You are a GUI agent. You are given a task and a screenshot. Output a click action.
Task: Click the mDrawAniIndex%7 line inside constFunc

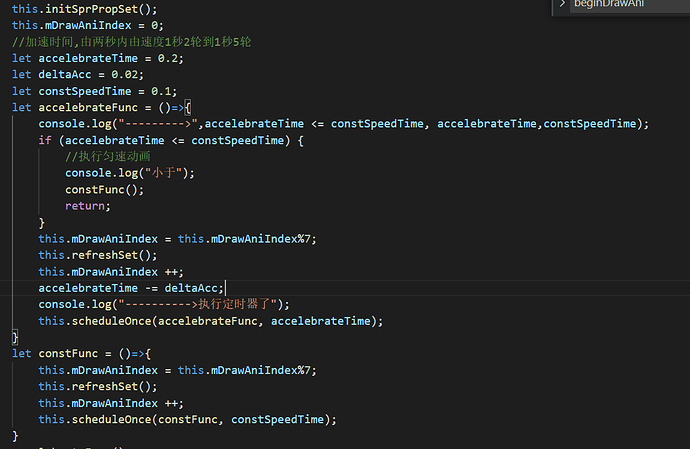coord(177,370)
